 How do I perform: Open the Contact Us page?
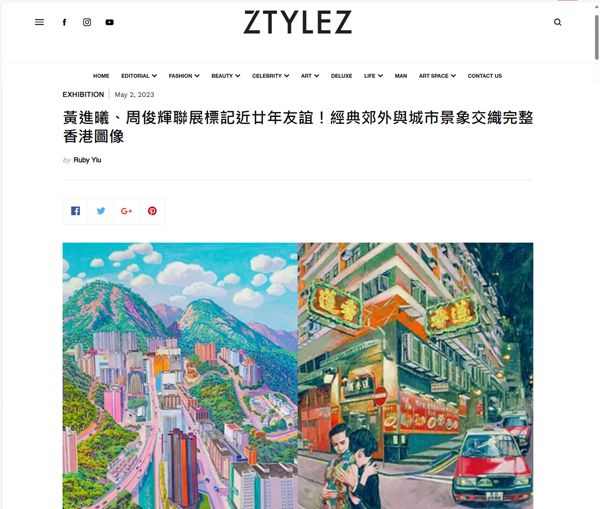(484, 76)
